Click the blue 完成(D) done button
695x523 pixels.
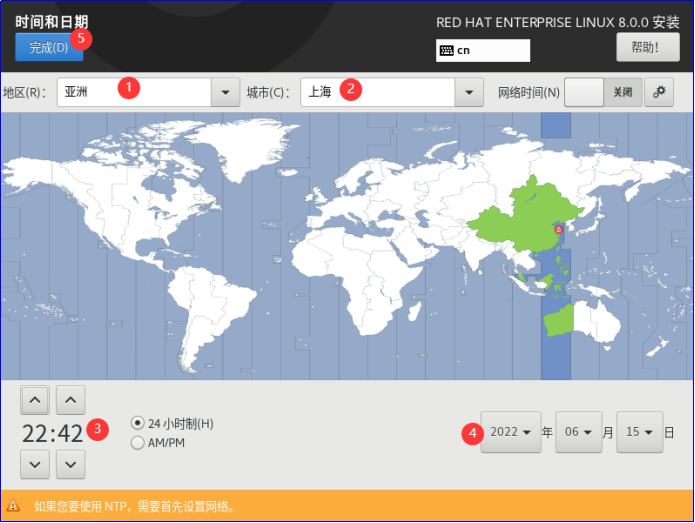click(49, 47)
